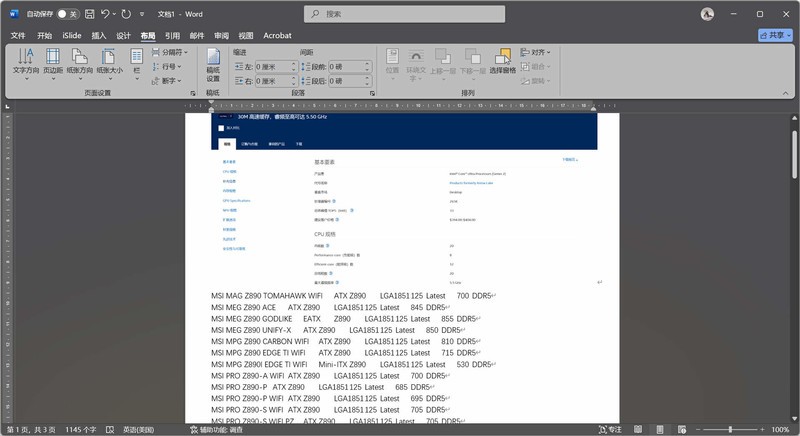Open the 段落 paragraph dialog launcher
Image resolution: width=800 pixels, height=436 pixels.
372,93
